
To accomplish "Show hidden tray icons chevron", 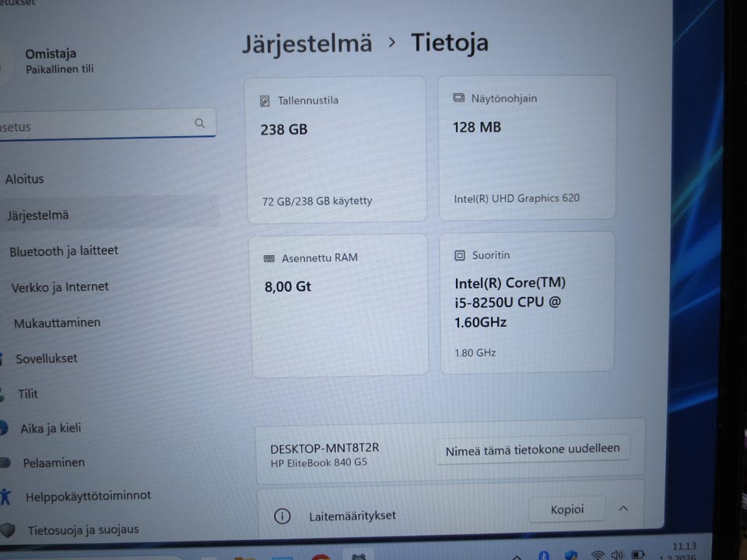I will pos(517,557).
